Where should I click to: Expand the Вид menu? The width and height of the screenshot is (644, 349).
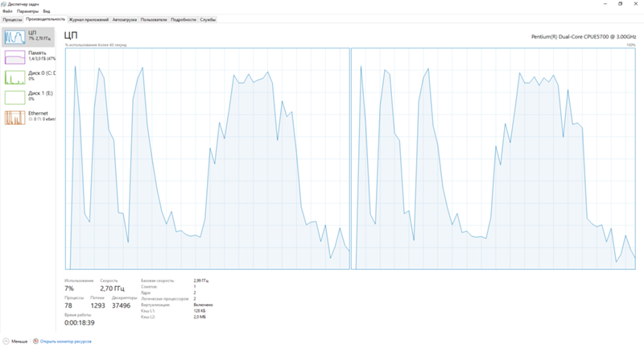pos(46,11)
